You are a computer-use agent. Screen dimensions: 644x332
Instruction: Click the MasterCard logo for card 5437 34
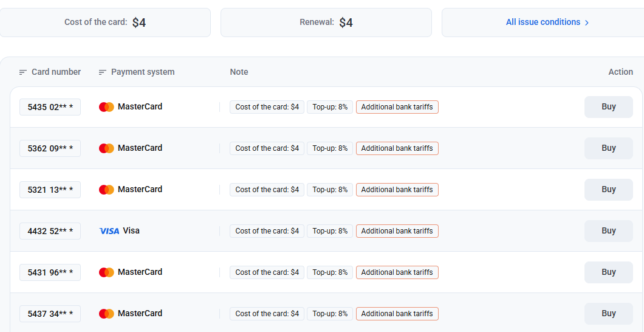coord(106,314)
